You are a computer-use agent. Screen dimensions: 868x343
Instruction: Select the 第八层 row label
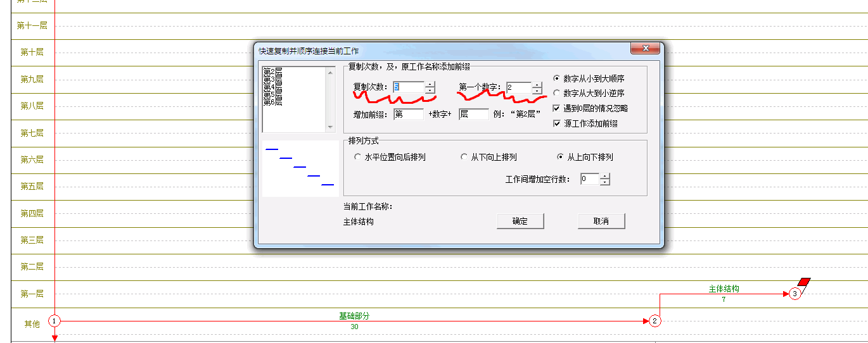point(32,106)
